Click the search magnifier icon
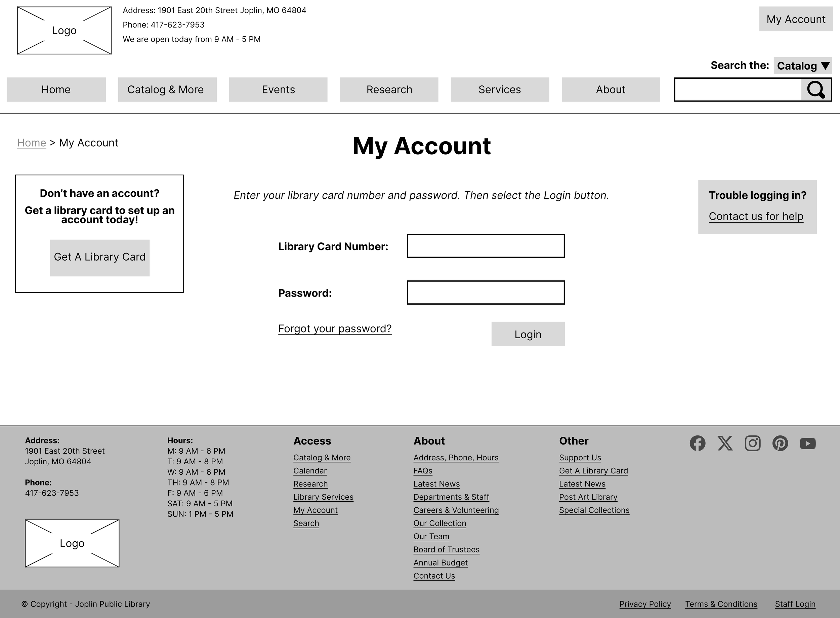Screen dimensions: 840x618 pyautogui.click(x=816, y=90)
